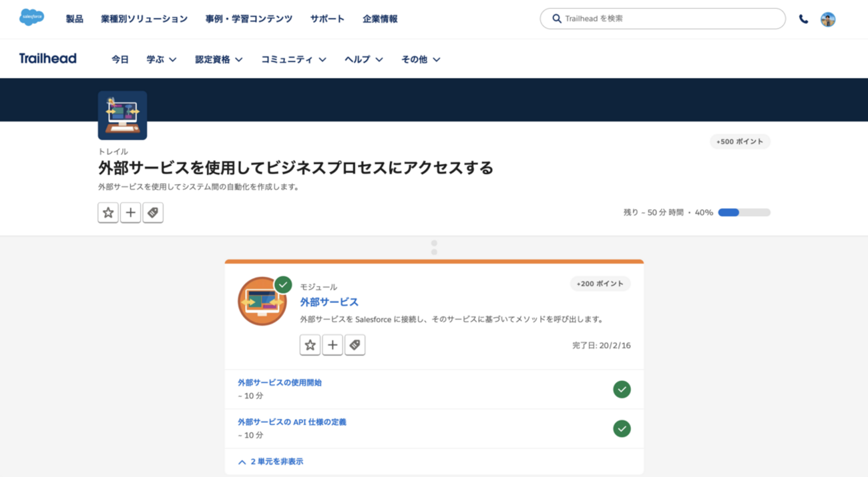Open the ヘルプ dropdown menu
868x477 pixels.
364,59
